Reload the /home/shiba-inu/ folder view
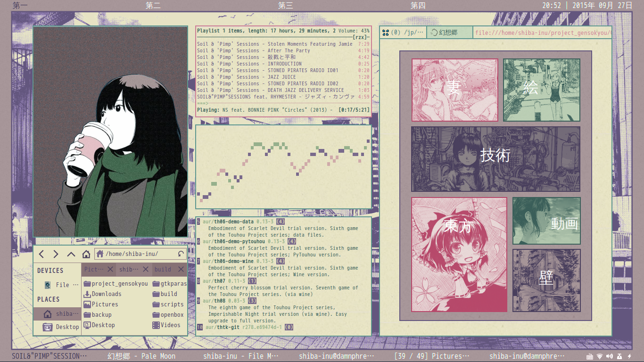The image size is (644, 362). [x=181, y=254]
